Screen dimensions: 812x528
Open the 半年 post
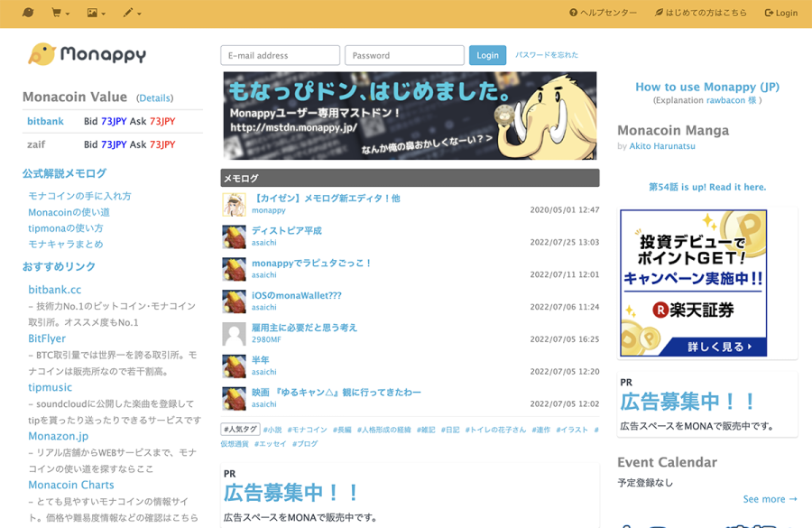click(x=260, y=359)
